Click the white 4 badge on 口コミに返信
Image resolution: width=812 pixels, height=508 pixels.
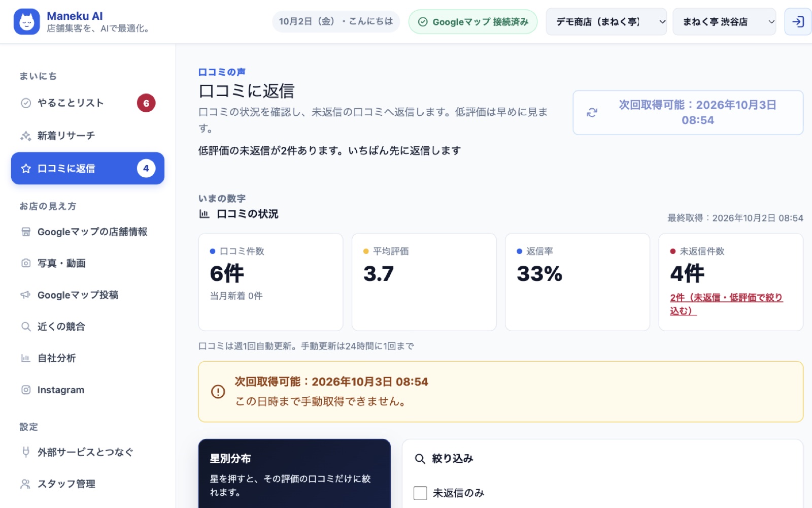(146, 168)
